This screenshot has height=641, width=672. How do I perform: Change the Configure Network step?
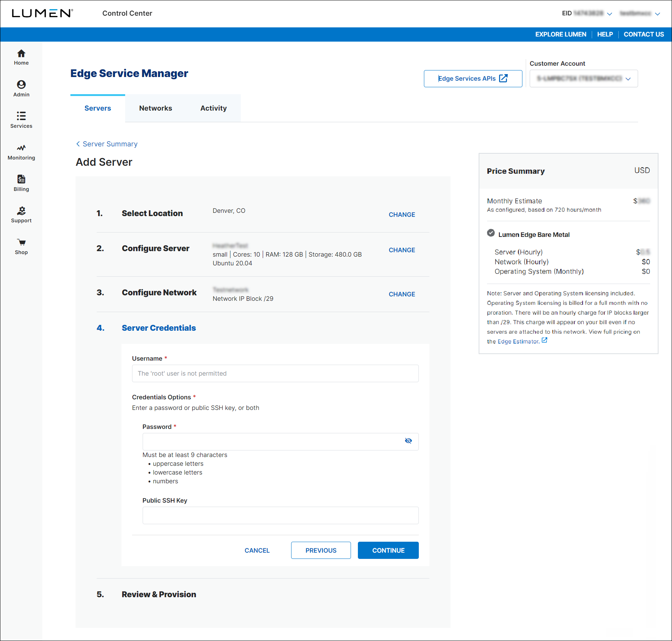(x=402, y=294)
